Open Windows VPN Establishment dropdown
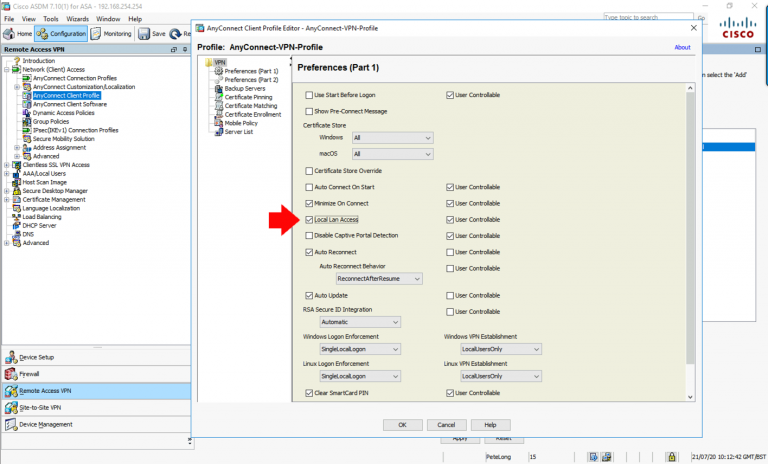Viewport: 768px width, 464px height. (501, 349)
